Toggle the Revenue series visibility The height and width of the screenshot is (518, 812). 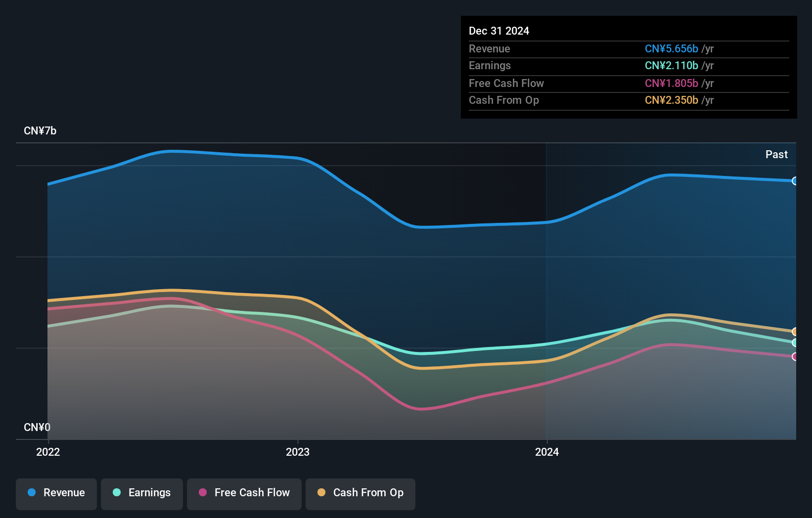pos(56,493)
